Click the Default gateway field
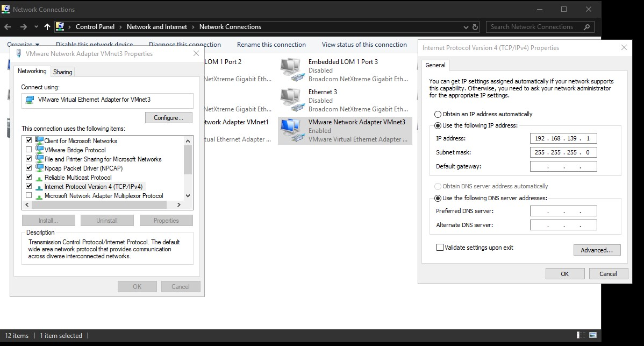 click(563, 166)
